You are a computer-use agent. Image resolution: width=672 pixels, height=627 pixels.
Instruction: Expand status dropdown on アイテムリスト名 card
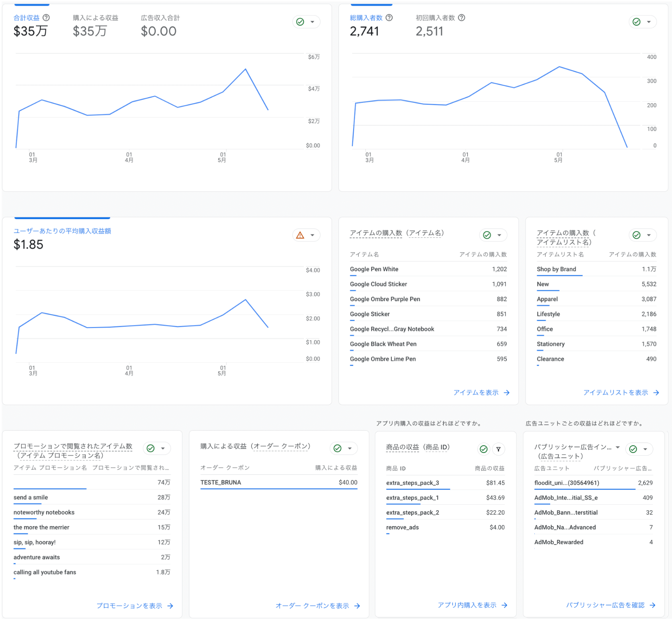(649, 235)
